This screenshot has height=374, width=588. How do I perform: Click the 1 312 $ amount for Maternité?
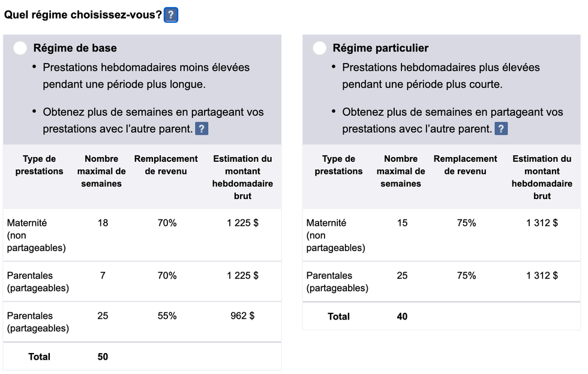click(x=541, y=222)
